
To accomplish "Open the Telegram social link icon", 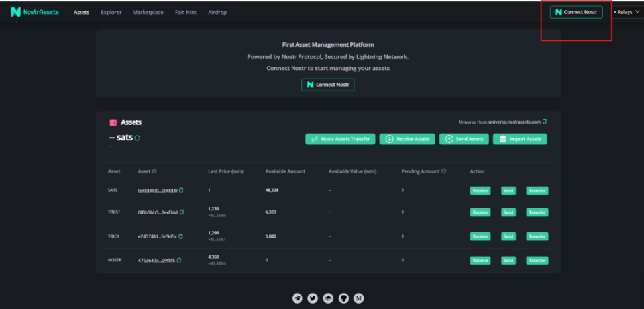I will [x=297, y=298].
